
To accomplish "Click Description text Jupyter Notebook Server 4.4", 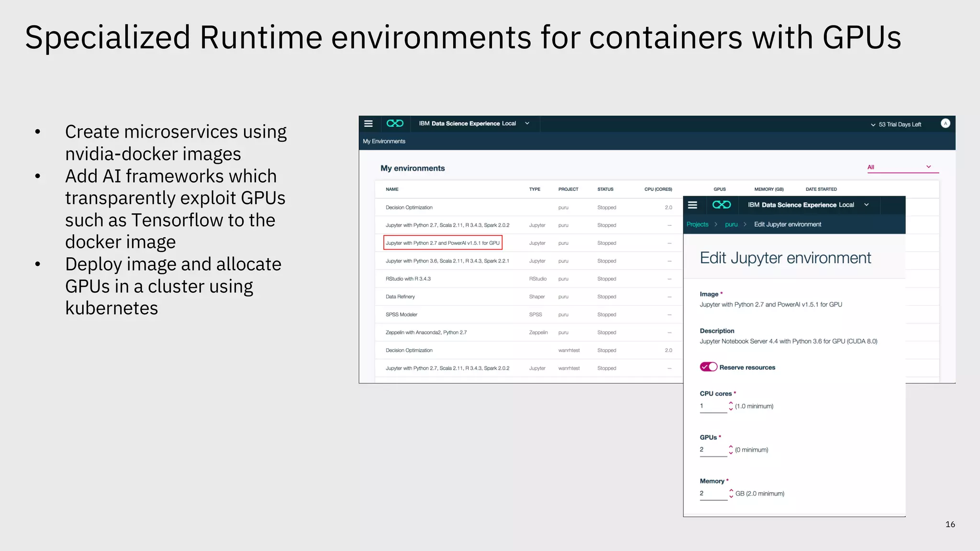I will (789, 342).
